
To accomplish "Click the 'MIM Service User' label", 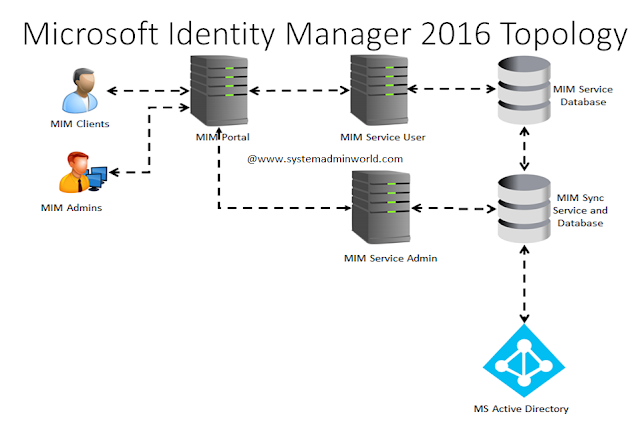I will pyautogui.click(x=383, y=137).
